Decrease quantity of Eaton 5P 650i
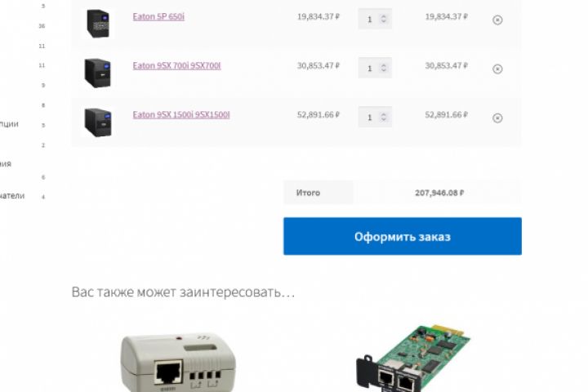588x392 pixels. point(383,21)
